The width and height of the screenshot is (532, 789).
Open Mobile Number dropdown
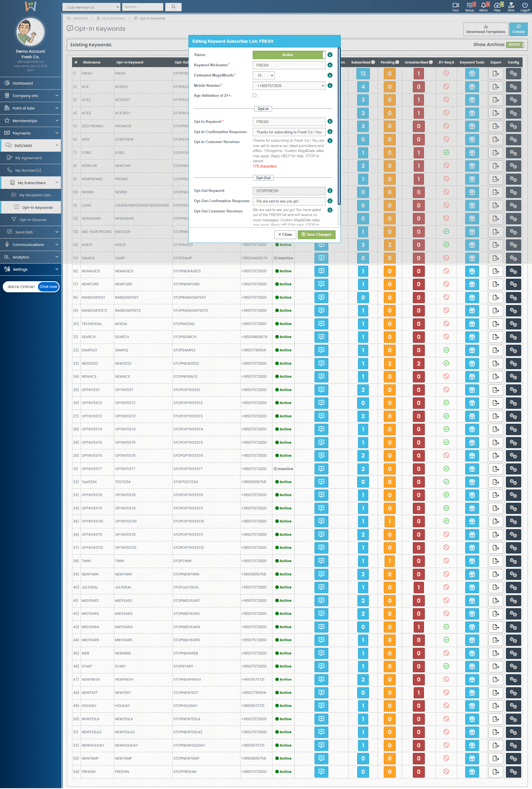[x=289, y=85]
